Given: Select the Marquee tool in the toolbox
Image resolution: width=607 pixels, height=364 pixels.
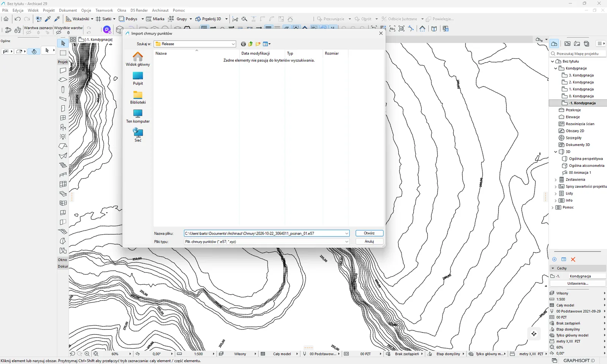Looking at the screenshot, I should [63, 53].
